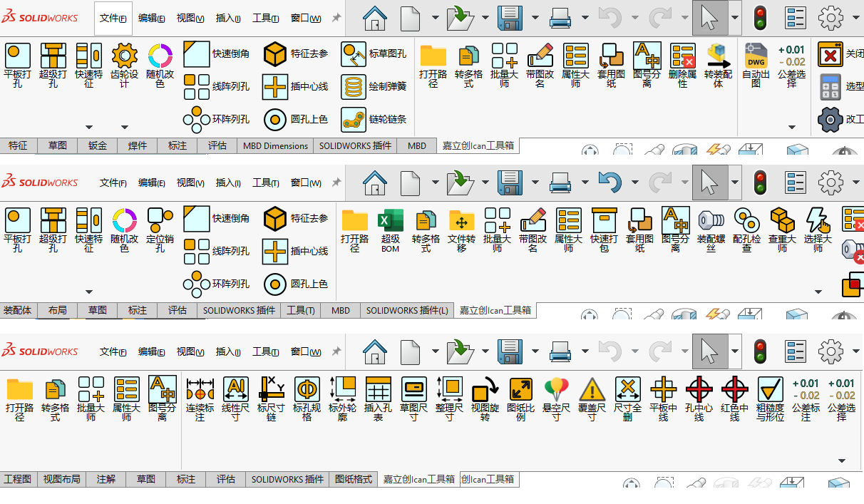Screen dimensions: 864x504
Task: Open the 布局 layout tab
Action: coord(58,310)
